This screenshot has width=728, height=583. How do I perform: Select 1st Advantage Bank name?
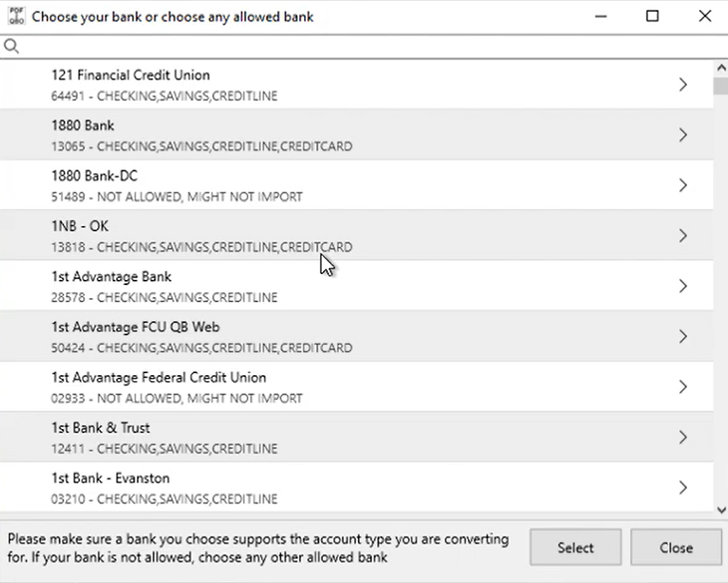tap(111, 277)
